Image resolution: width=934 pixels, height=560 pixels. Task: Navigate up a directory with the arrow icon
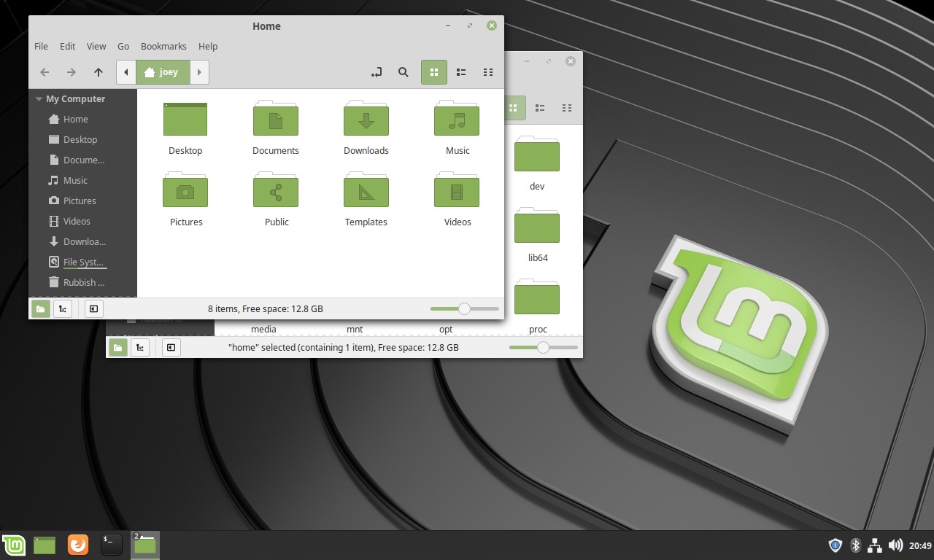pyautogui.click(x=99, y=72)
